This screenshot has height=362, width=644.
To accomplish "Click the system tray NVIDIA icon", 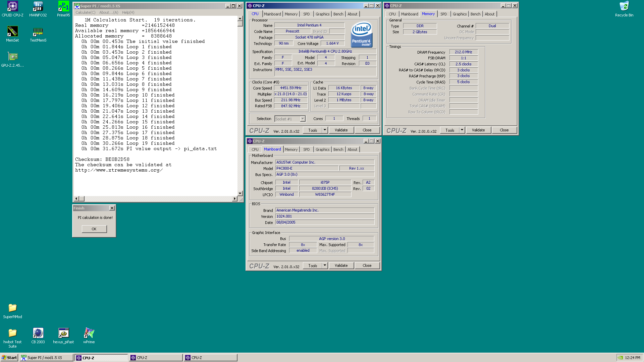I will 621,358.
